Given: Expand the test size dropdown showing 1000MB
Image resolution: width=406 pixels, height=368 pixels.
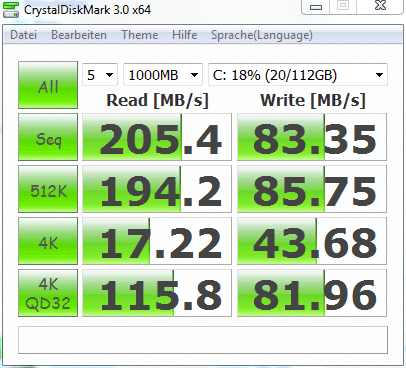Looking at the screenshot, I should tap(163, 75).
